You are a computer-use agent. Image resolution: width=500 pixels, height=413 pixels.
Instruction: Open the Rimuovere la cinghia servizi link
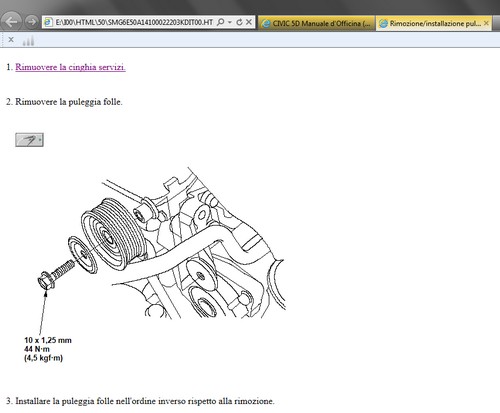[70, 67]
